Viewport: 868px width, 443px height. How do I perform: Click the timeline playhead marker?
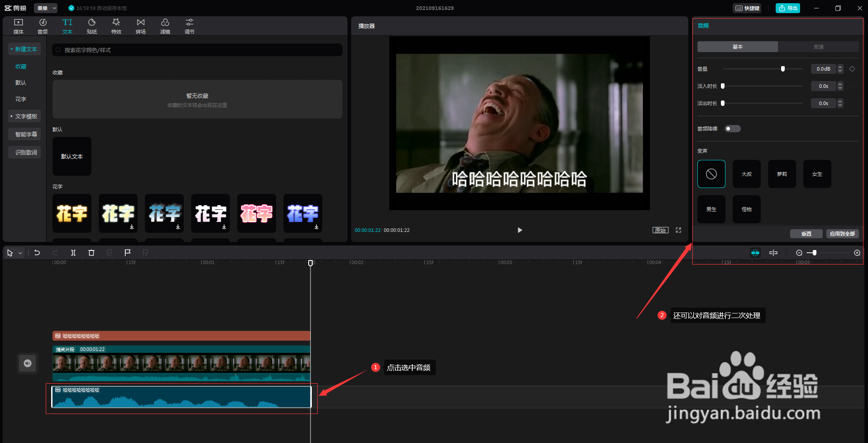click(310, 263)
